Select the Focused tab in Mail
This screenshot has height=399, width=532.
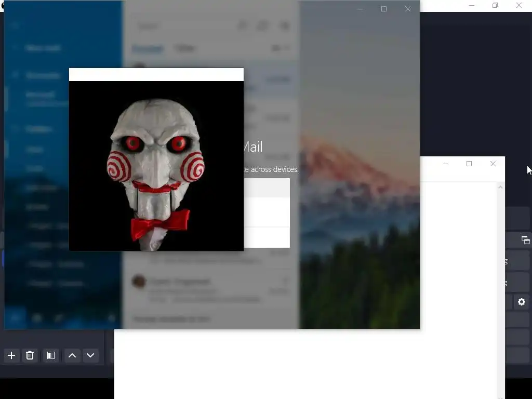[x=148, y=48]
